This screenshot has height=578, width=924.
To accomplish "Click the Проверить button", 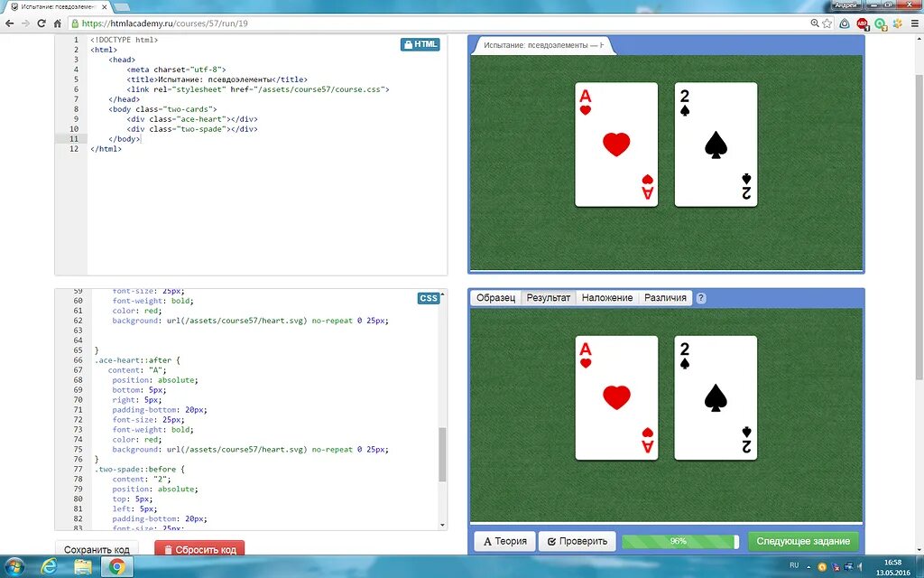I will (577, 542).
